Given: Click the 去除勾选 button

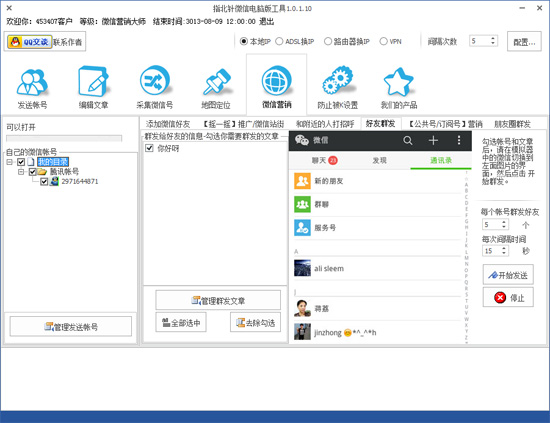Looking at the screenshot, I should tap(255, 322).
